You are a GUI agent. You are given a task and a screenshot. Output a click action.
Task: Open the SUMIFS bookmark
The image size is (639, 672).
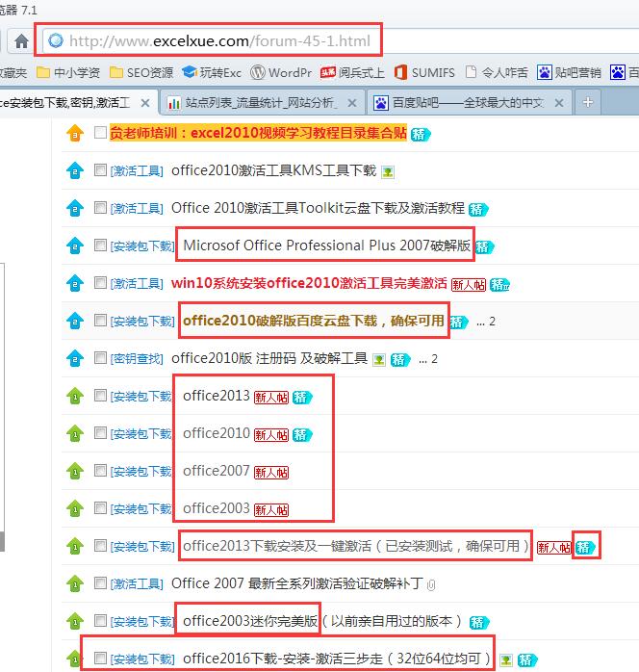coord(424,72)
